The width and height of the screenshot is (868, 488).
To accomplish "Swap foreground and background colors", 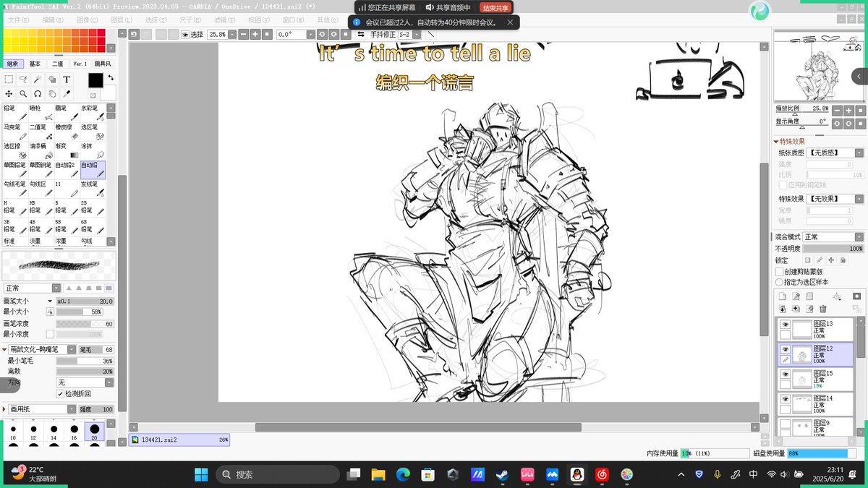I will [111, 77].
